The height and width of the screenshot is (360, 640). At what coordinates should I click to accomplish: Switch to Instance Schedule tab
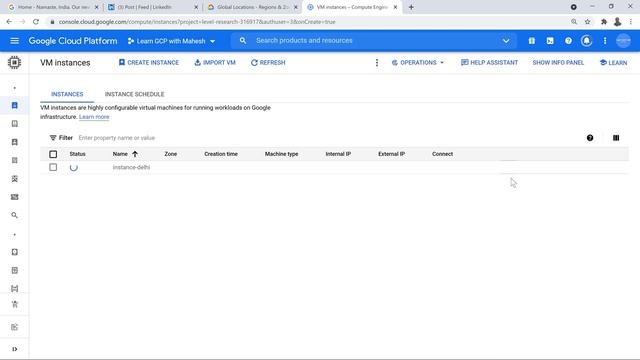pos(134,94)
